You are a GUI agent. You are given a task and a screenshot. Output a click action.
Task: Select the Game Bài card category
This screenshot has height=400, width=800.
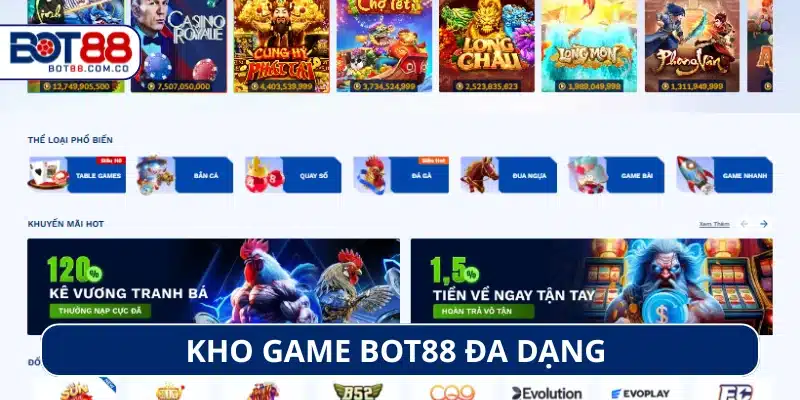coord(616,175)
